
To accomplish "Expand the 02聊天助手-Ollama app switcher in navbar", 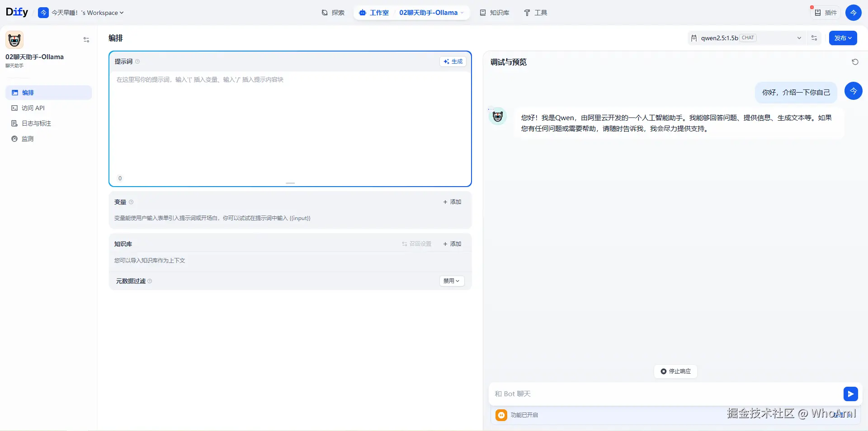I will tap(431, 13).
